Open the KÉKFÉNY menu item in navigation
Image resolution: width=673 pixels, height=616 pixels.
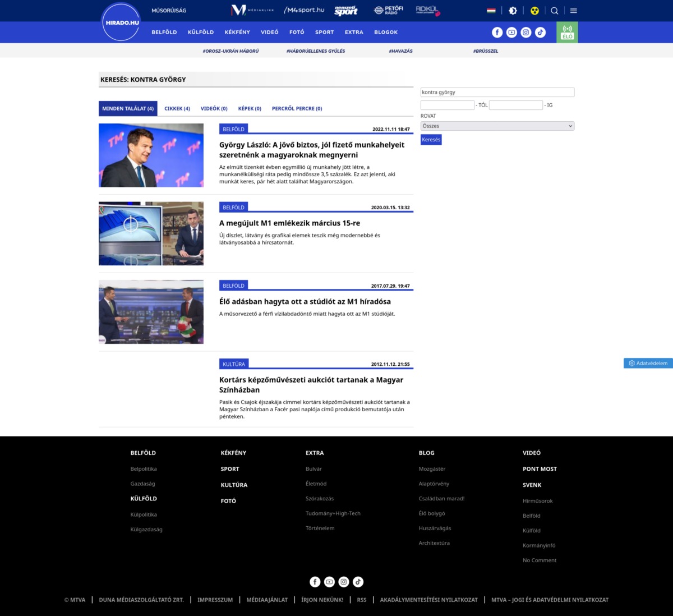[x=237, y=33]
